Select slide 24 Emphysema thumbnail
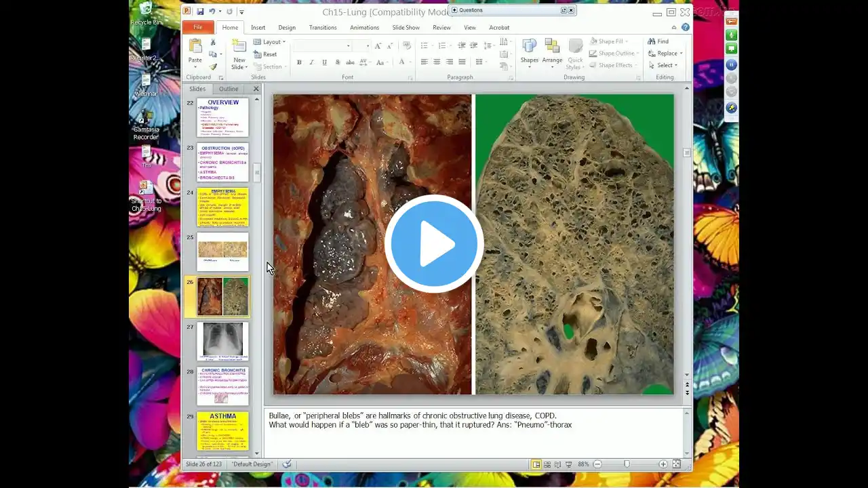868x488 pixels. 222,207
